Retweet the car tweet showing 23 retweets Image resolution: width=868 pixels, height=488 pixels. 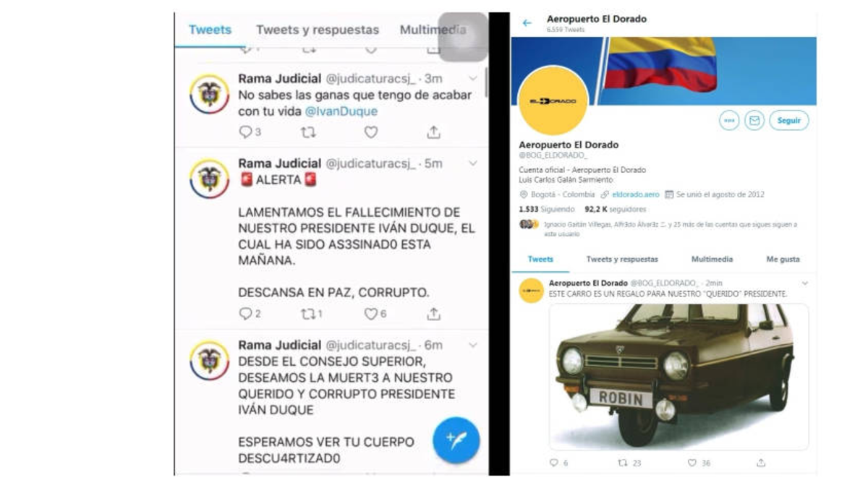point(622,463)
